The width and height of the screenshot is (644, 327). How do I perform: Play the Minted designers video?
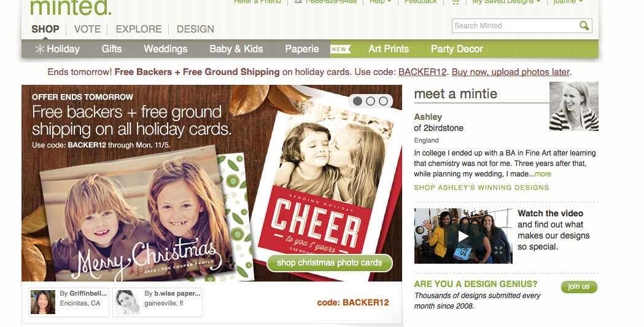(464, 236)
